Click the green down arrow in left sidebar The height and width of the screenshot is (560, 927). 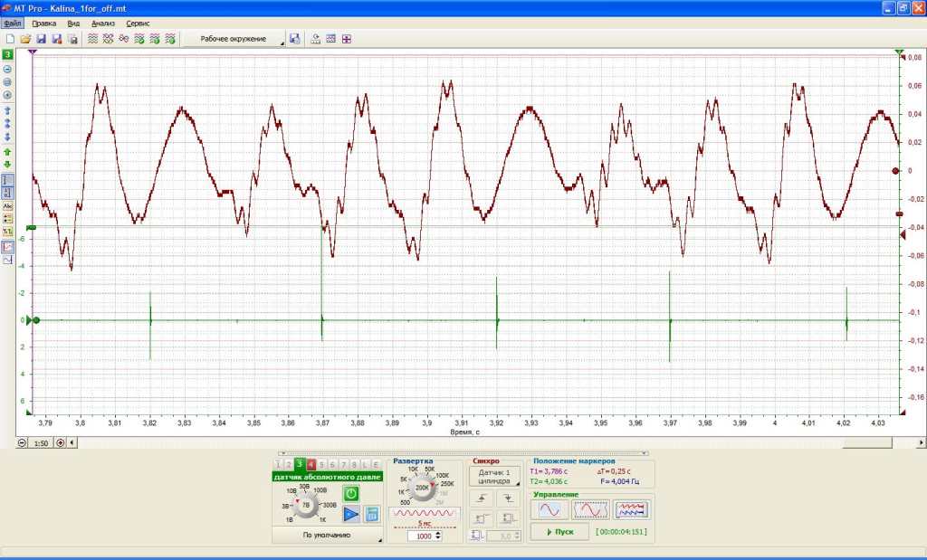click(x=7, y=165)
